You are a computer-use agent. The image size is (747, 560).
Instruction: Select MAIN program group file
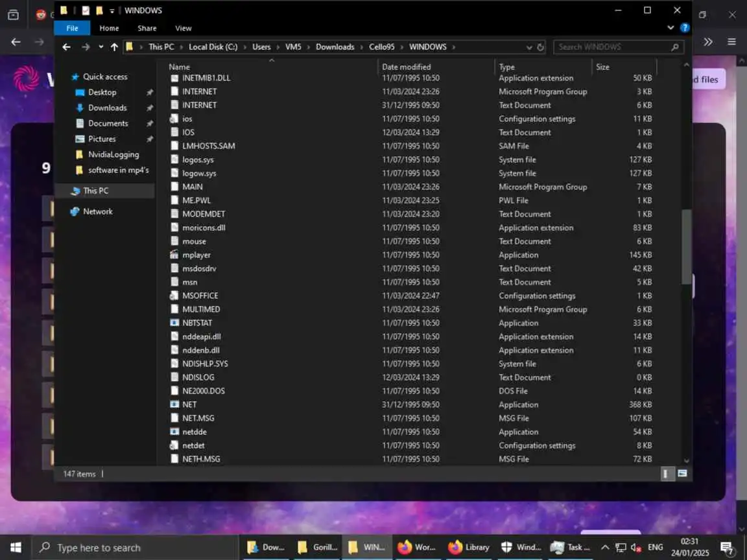(x=193, y=187)
